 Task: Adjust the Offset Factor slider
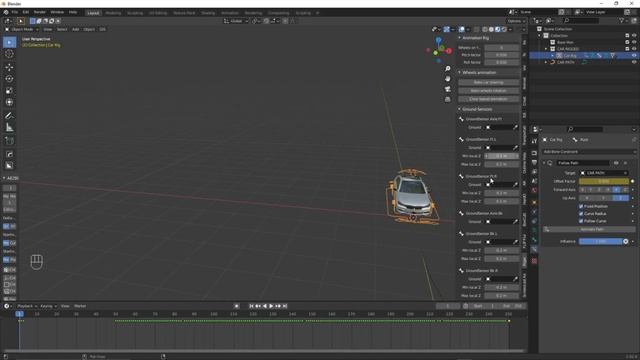(604, 181)
